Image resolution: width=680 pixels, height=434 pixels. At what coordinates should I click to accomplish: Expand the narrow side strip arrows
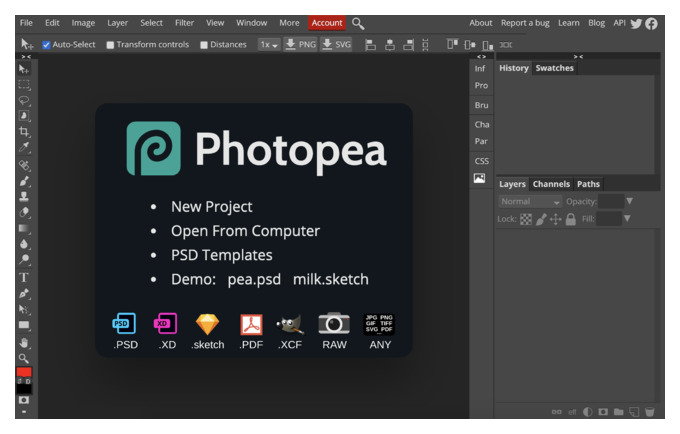(481, 57)
